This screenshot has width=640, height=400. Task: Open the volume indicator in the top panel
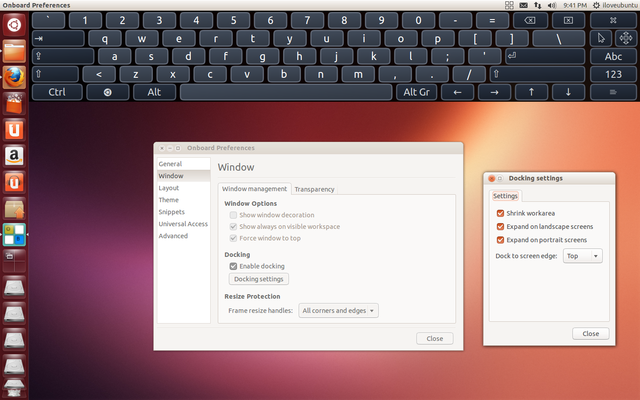(552, 5)
